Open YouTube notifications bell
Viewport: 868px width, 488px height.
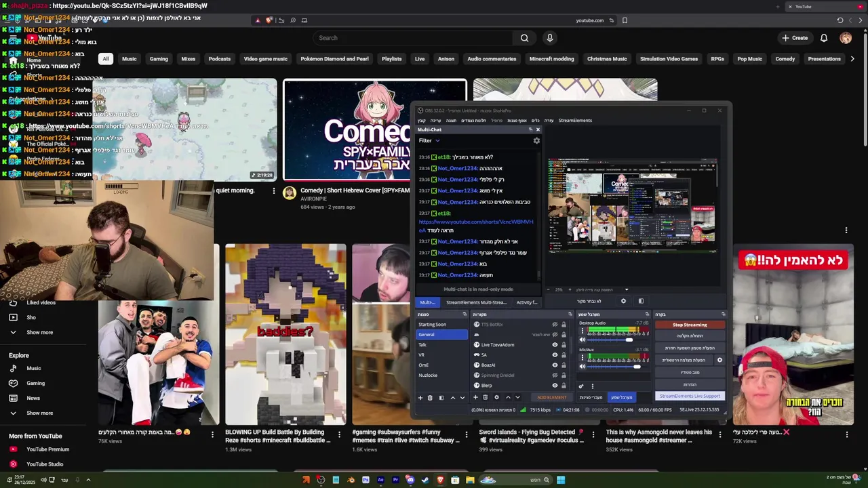(x=824, y=38)
